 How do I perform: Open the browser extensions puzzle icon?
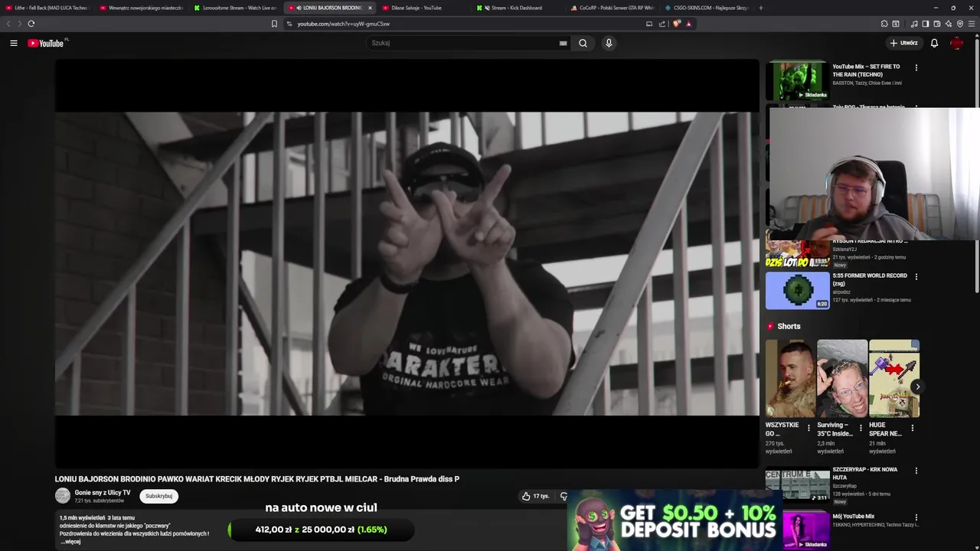[884, 24]
